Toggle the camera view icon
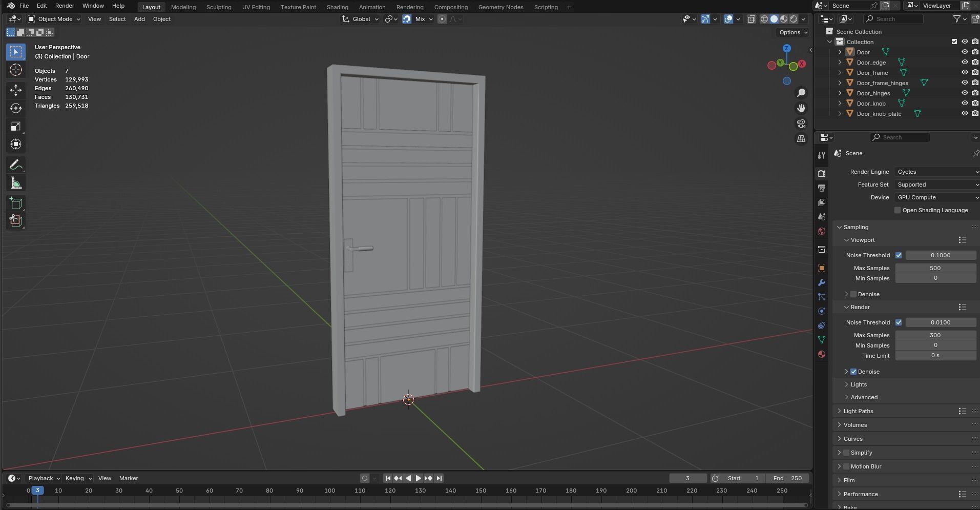Viewport: 980px width, 510px height. click(801, 124)
